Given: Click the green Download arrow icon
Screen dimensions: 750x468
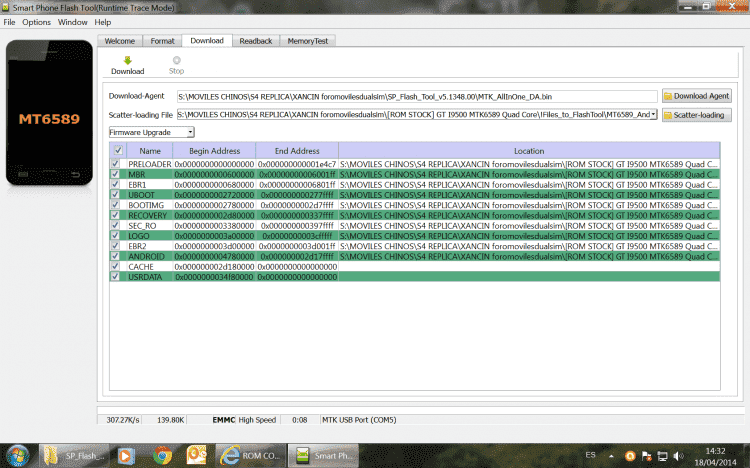Looking at the screenshot, I should coord(127,60).
